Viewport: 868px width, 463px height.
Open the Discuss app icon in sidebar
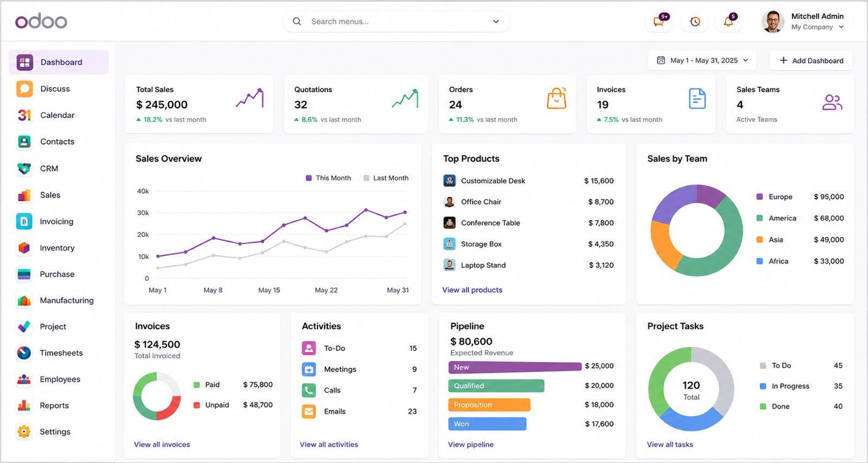(24, 88)
